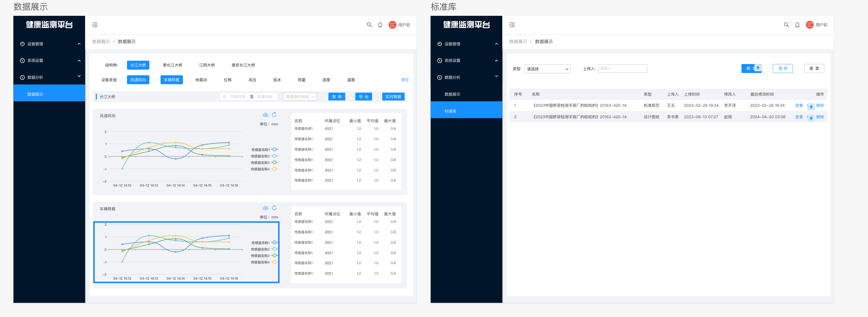Click the download cloud icon on 风速风向 chart
The image size is (868, 317).
pos(265,115)
